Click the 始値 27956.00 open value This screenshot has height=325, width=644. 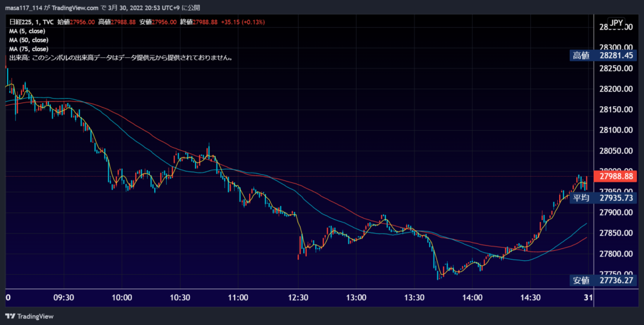(x=76, y=22)
